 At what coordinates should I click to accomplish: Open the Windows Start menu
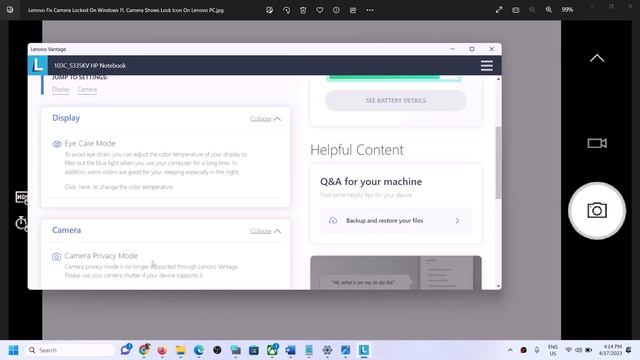(x=13, y=350)
